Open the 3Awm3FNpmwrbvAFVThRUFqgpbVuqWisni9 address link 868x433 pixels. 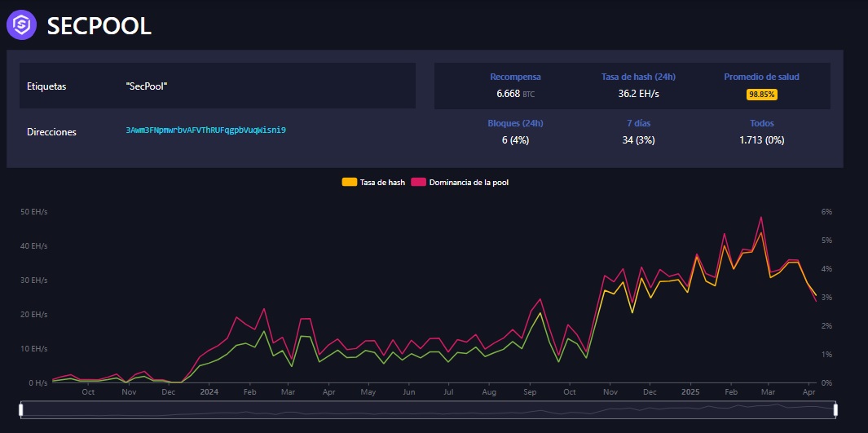coord(205,130)
